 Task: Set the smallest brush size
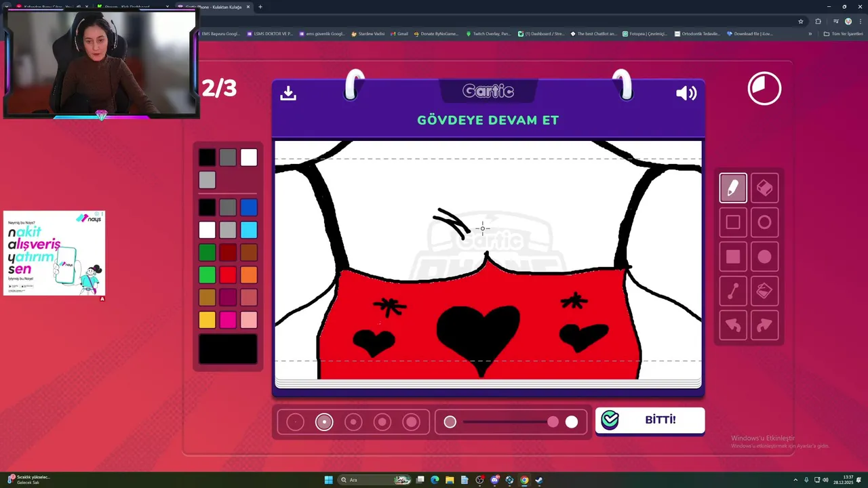[295, 422]
